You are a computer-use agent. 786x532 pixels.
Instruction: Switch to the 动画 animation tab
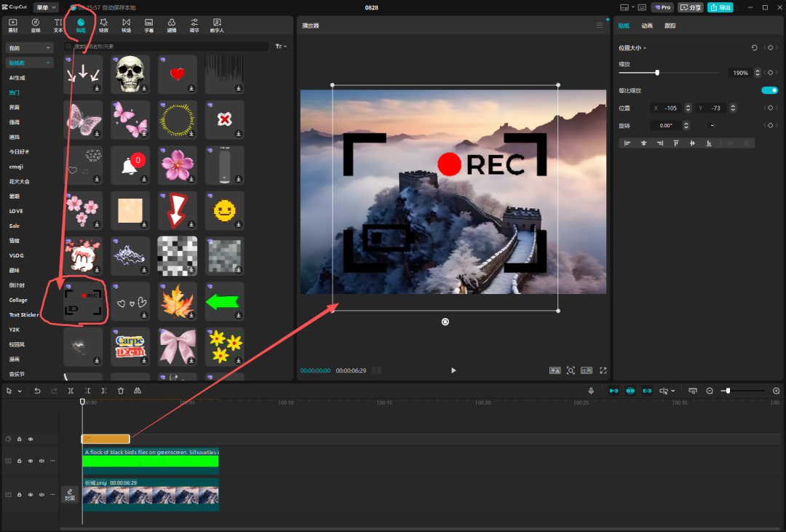(647, 25)
